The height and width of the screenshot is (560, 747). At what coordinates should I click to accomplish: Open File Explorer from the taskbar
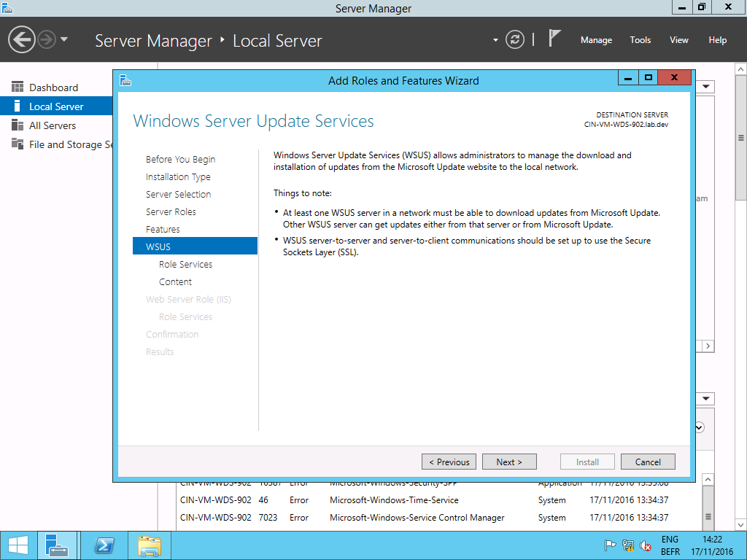click(150, 545)
